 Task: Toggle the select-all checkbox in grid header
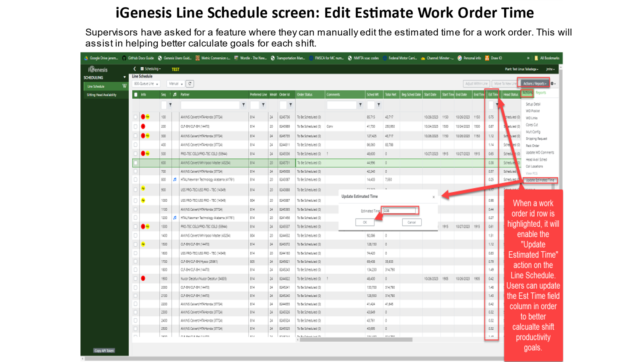coord(136,95)
